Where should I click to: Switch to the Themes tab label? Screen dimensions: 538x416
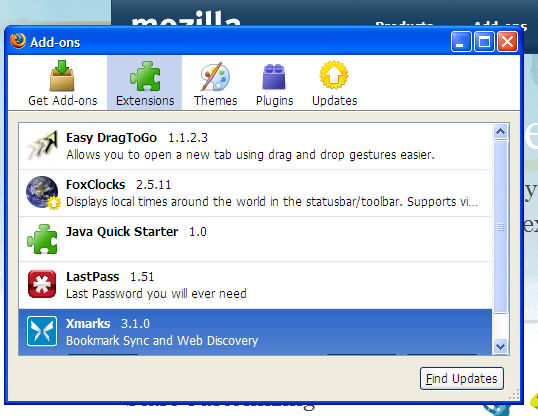tap(215, 101)
